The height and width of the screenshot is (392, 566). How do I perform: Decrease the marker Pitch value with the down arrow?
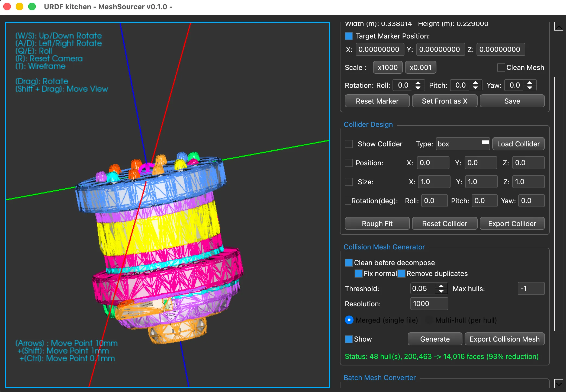point(475,88)
